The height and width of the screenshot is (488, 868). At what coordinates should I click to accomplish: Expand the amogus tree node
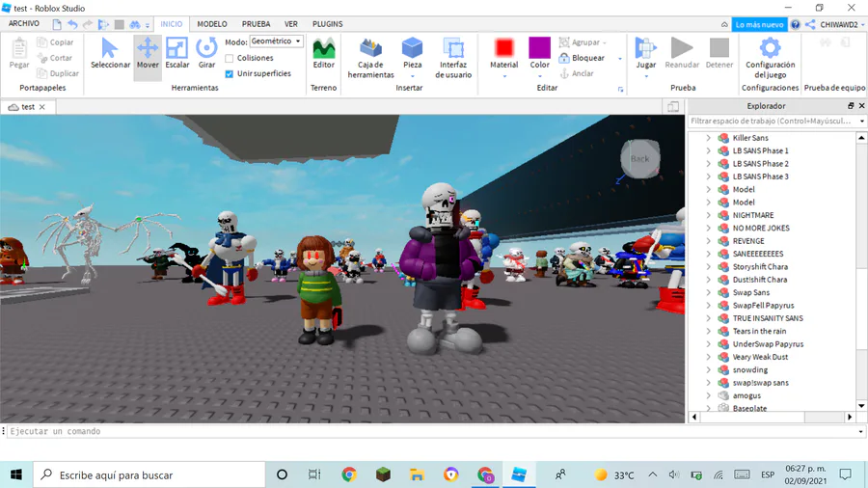pyautogui.click(x=709, y=395)
